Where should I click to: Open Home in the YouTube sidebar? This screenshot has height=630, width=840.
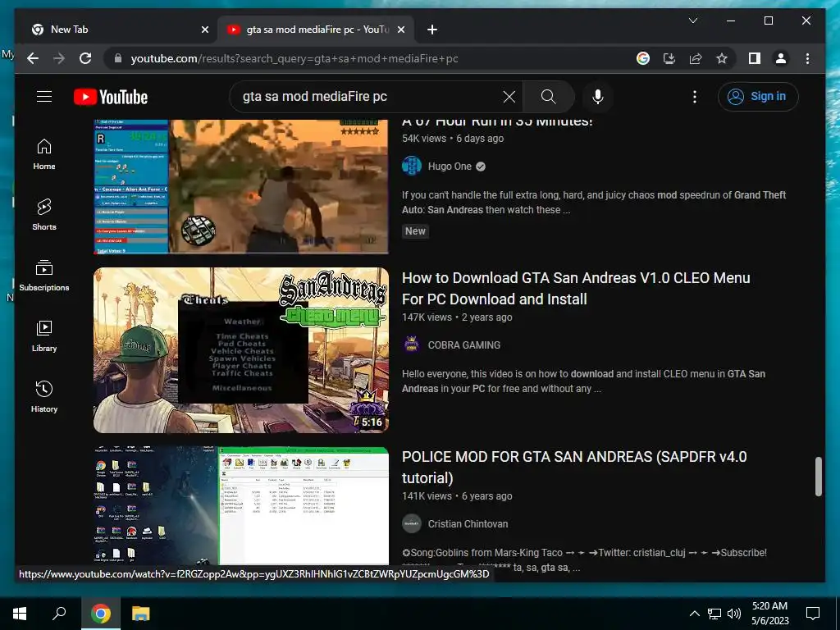click(44, 154)
